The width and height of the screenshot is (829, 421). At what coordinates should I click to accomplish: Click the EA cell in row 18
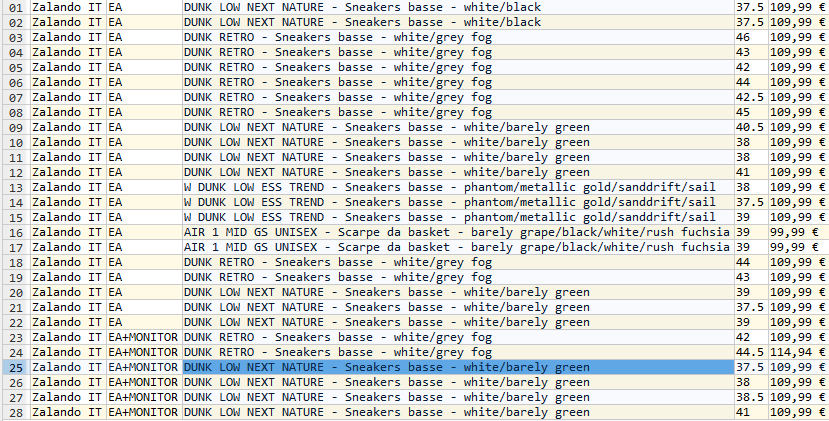coord(144,262)
